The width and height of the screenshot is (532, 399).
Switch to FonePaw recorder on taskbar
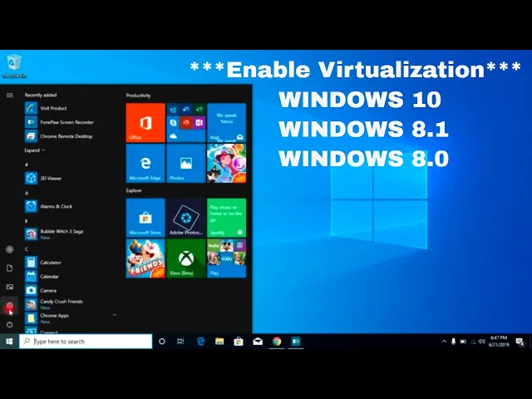[x=296, y=342]
